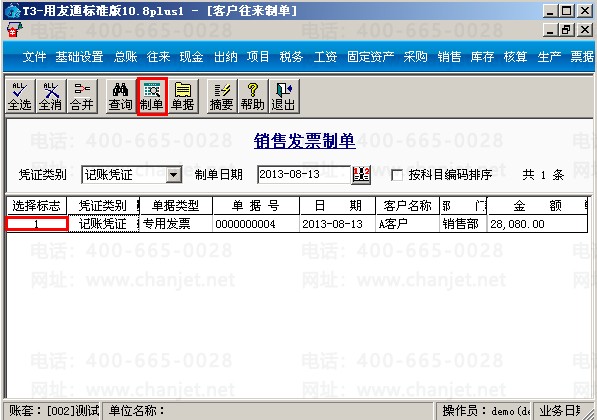Open the 工资 menu

point(325,57)
